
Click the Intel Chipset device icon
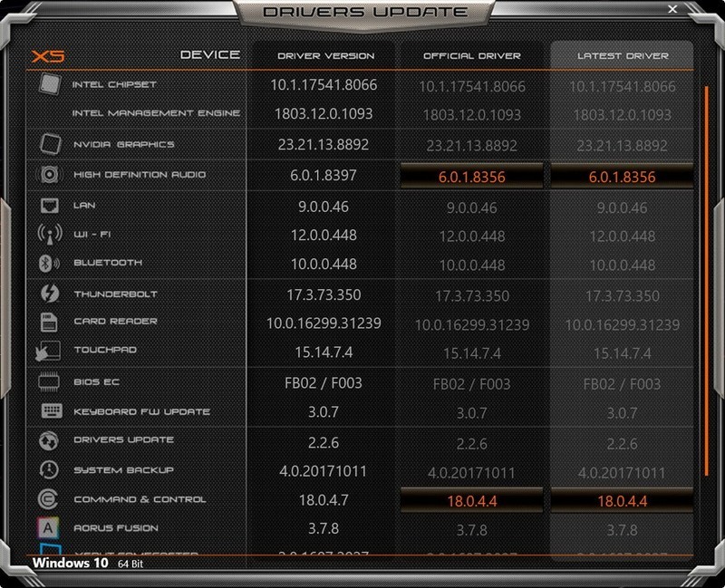point(50,84)
